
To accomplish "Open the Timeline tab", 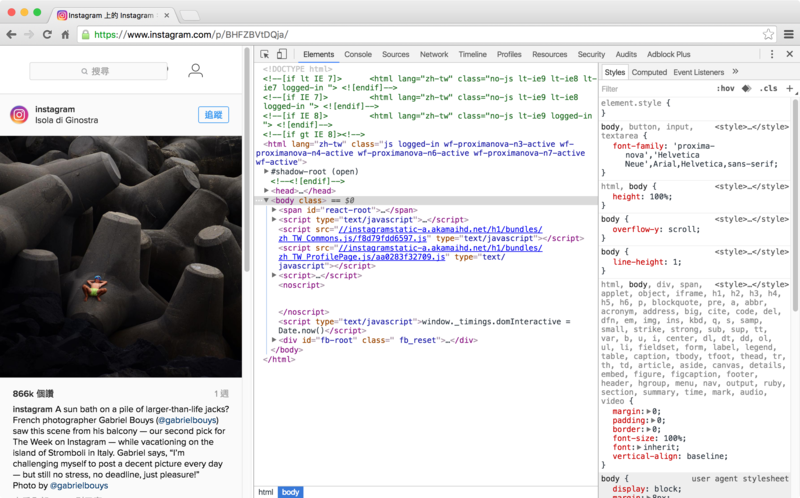I will [472, 54].
